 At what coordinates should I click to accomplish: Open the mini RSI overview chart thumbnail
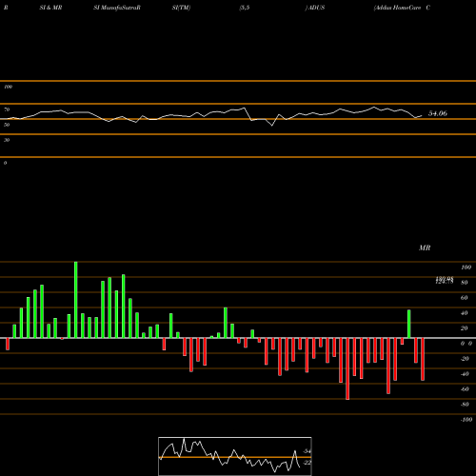235,456
